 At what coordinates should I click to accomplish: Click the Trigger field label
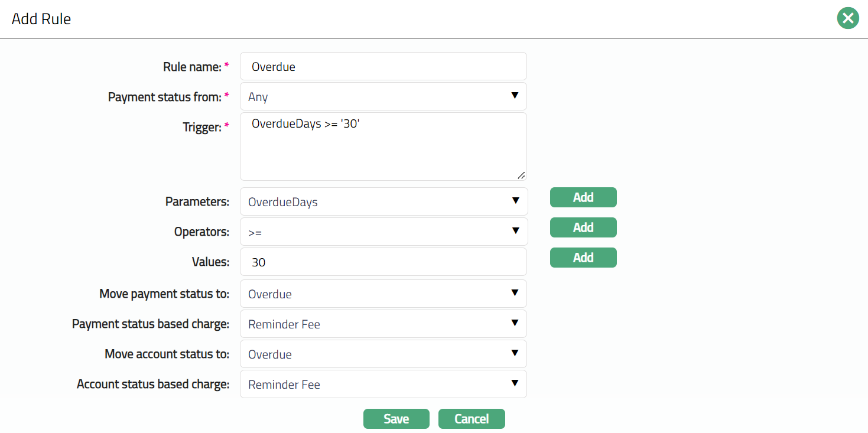(x=201, y=127)
